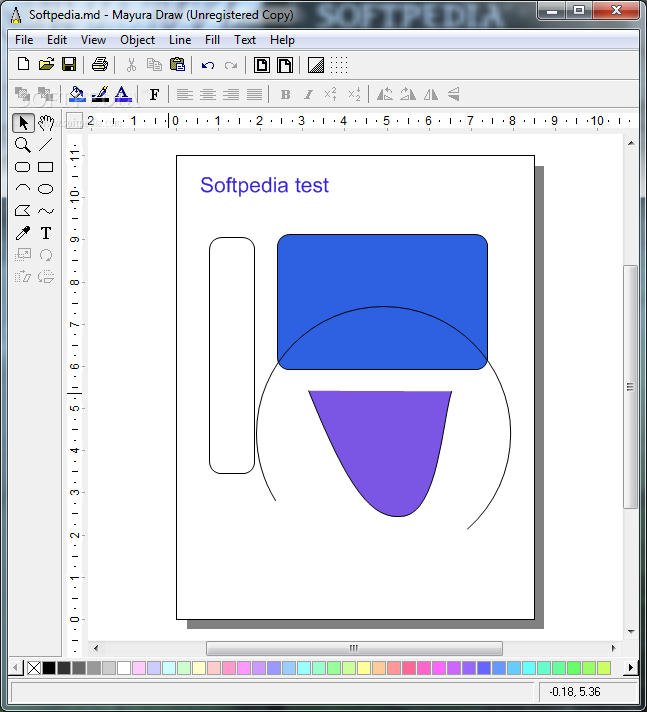This screenshot has width=647, height=712.
Task: Select the ellipse tool
Action: click(45, 188)
